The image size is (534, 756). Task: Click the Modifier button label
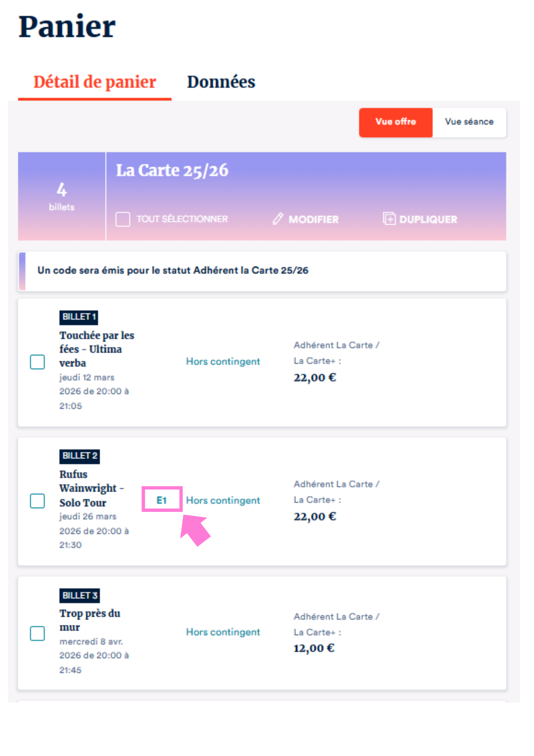[313, 219]
